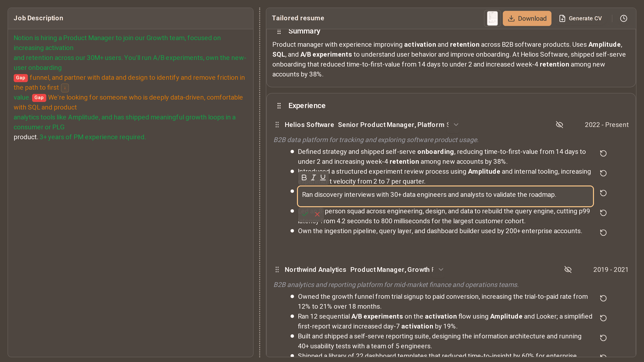The height and width of the screenshot is (362, 644).
Task: Revert the self-serve reporting suite bullet
Action: (603, 338)
